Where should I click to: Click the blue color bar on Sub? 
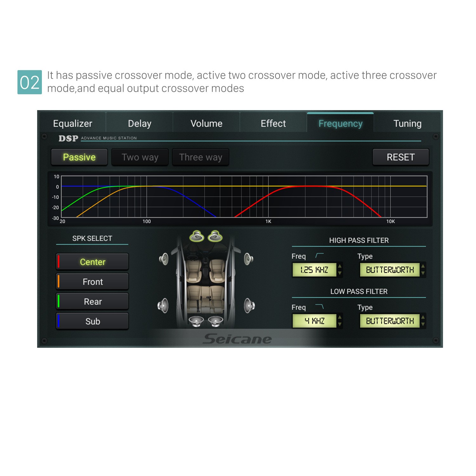point(58,321)
